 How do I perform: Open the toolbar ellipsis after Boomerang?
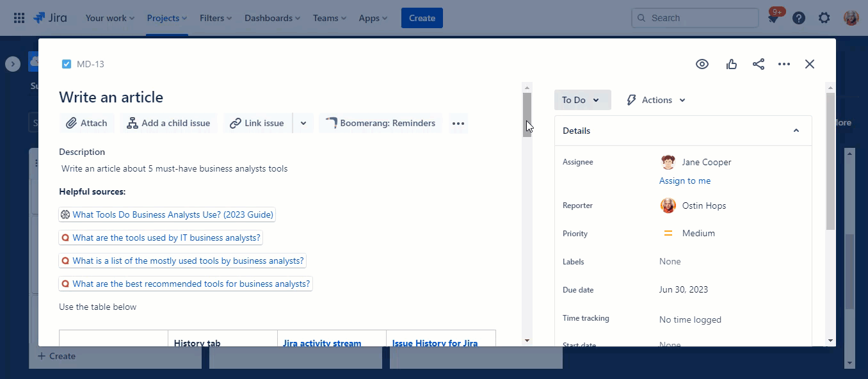click(x=458, y=124)
